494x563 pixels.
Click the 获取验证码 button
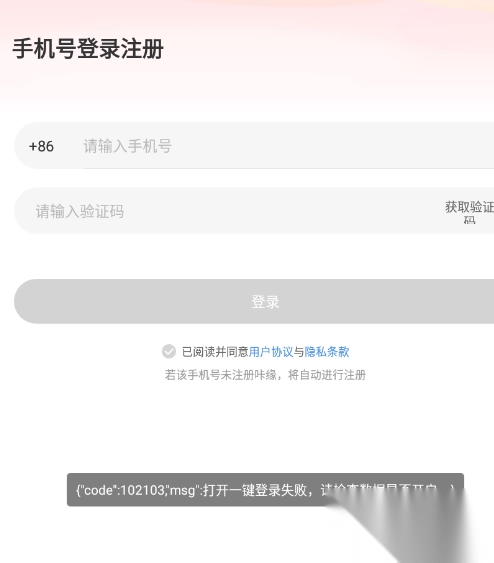tap(470, 212)
